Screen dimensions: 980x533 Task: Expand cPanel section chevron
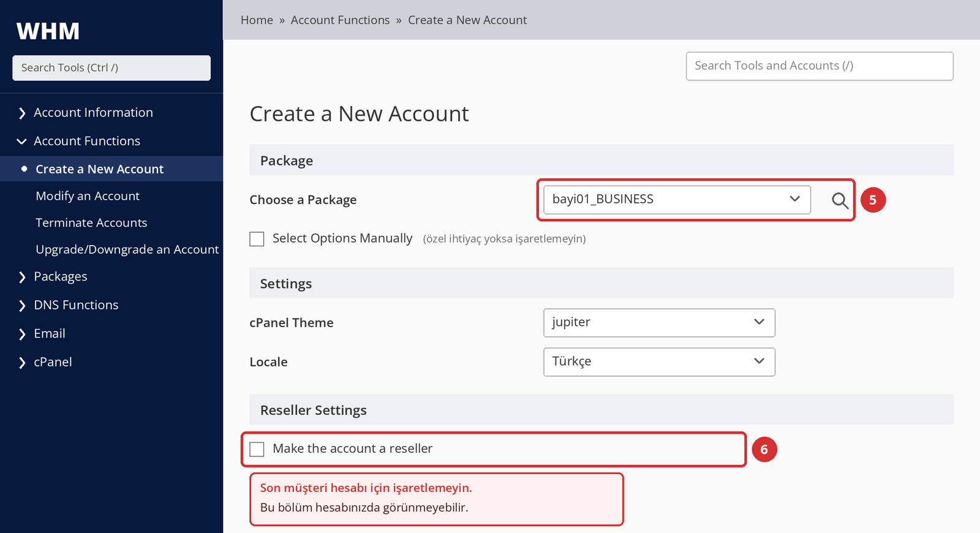pos(22,363)
